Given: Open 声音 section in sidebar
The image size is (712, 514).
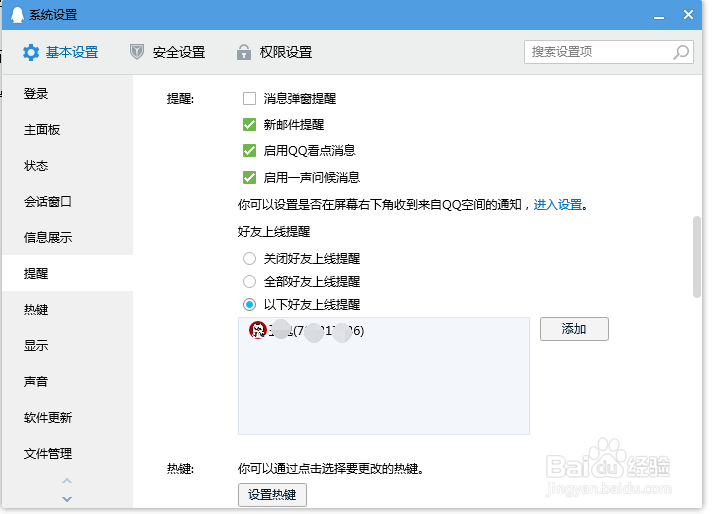Looking at the screenshot, I should pos(68,381).
